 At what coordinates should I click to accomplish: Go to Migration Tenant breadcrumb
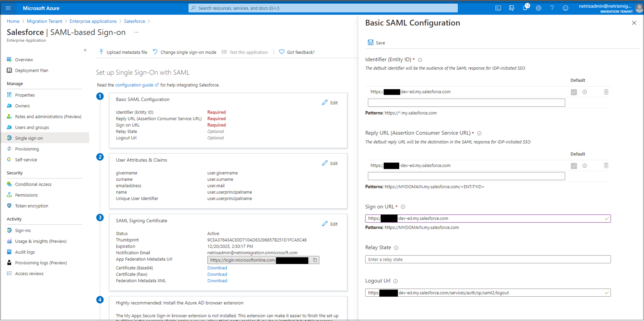click(45, 21)
